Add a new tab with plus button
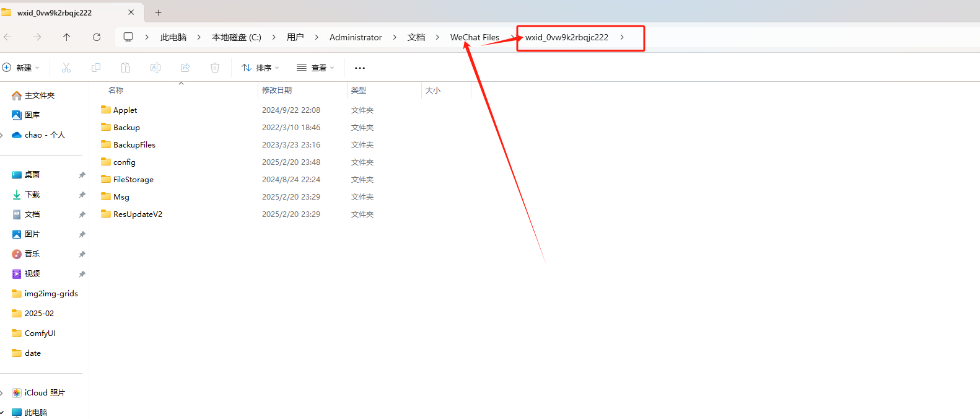980x419 pixels. click(159, 12)
